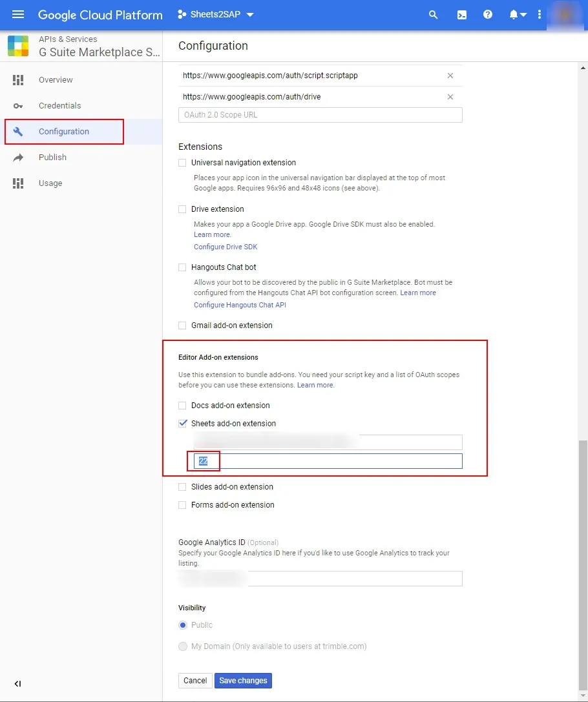Open Learn more link under Drive extension

click(x=213, y=234)
